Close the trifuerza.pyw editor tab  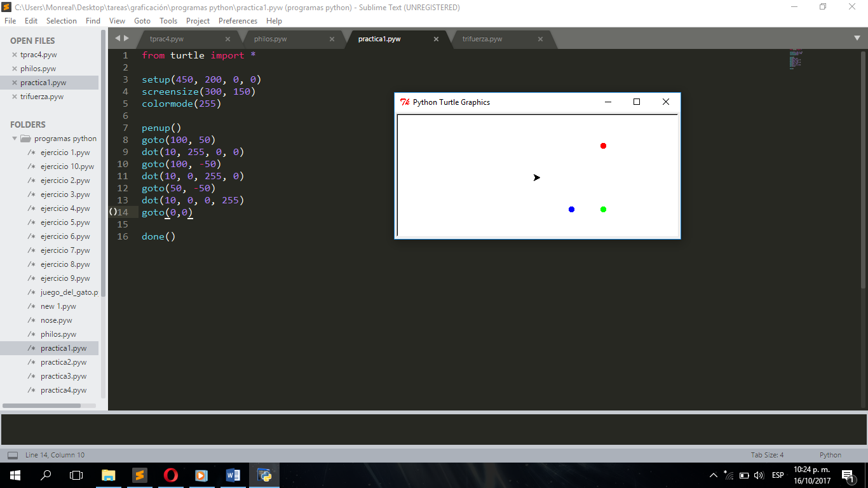[x=540, y=39]
